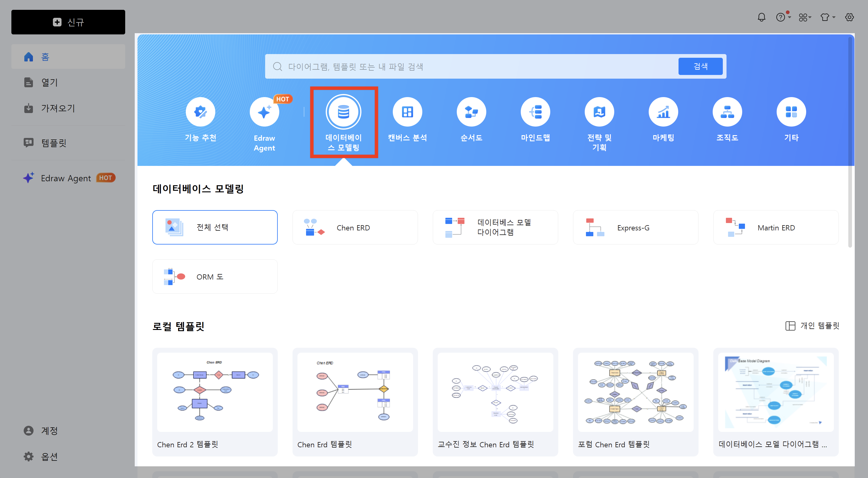The height and width of the screenshot is (478, 868).
Task: Expand the help question-mark dropdown
Action: tap(781, 17)
